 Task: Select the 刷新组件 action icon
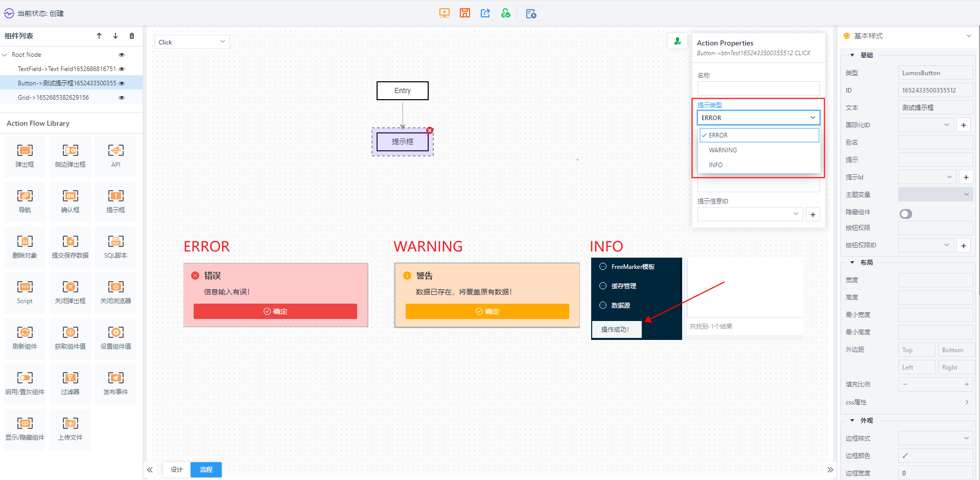[25, 332]
